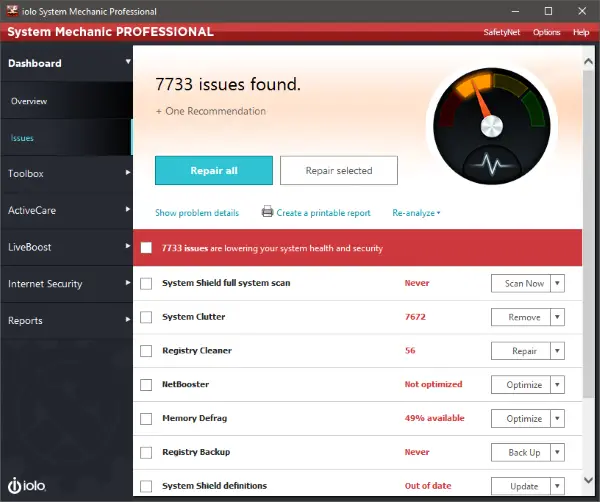Click the scrollbar down arrow
Image resolution: width=600 pixels, height=502 pixels.
pos(589,480)
